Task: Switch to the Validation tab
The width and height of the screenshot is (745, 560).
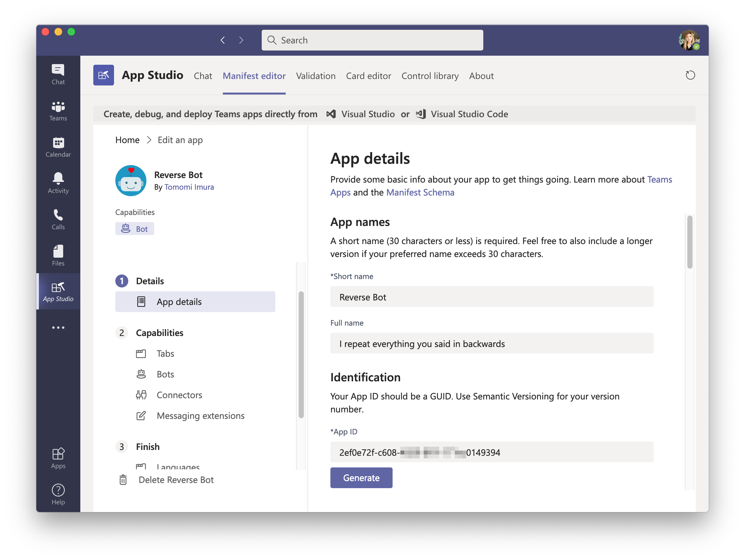Action: (x=315, y=76)
